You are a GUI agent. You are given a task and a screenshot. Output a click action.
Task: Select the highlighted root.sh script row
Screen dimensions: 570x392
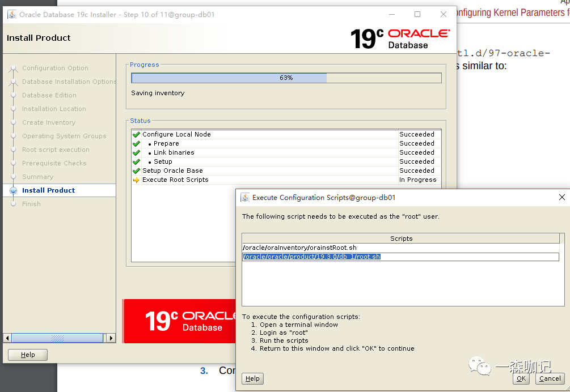click(x=311, y=257)
